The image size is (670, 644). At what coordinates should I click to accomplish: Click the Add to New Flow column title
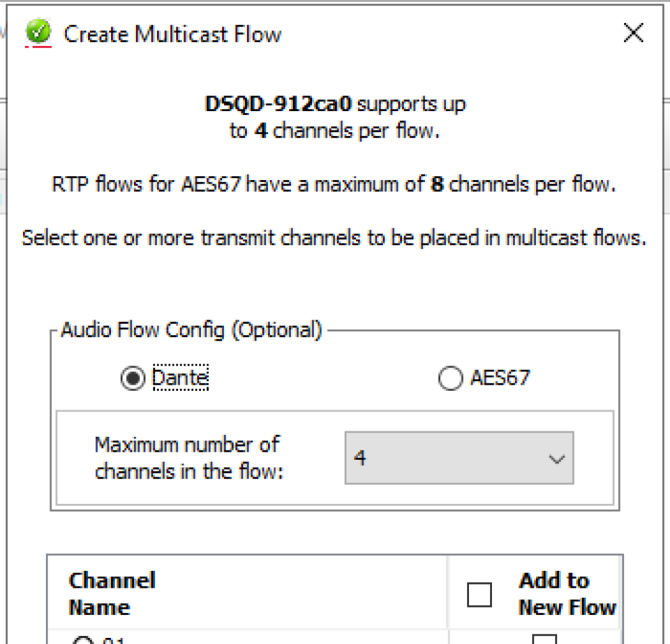tap(567, 593)
